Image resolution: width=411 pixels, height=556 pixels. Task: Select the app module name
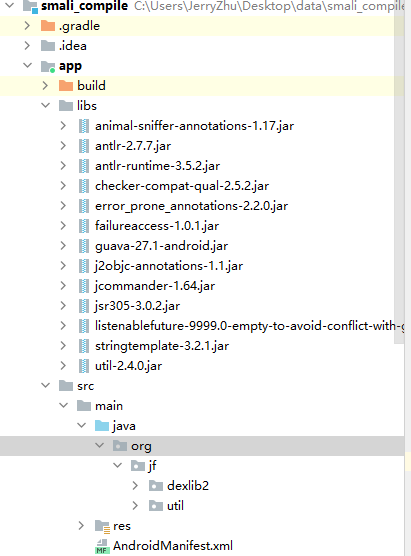(x=70, y=67)
